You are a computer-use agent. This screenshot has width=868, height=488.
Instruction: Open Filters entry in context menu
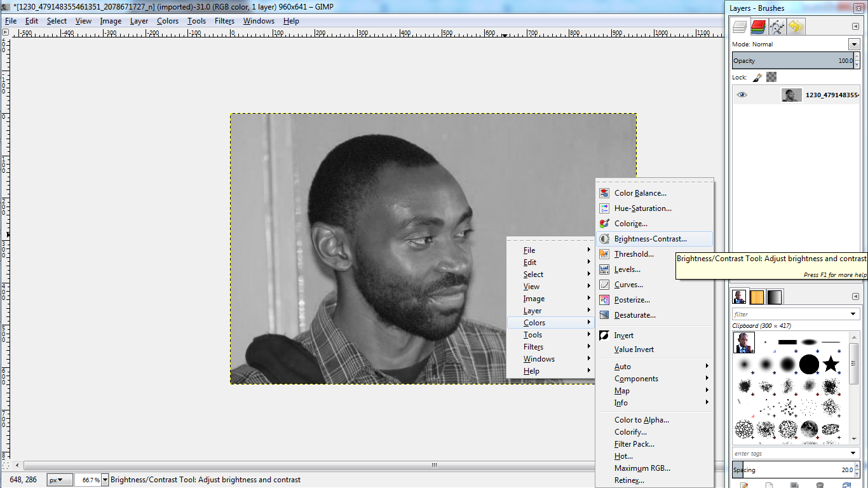550,347
